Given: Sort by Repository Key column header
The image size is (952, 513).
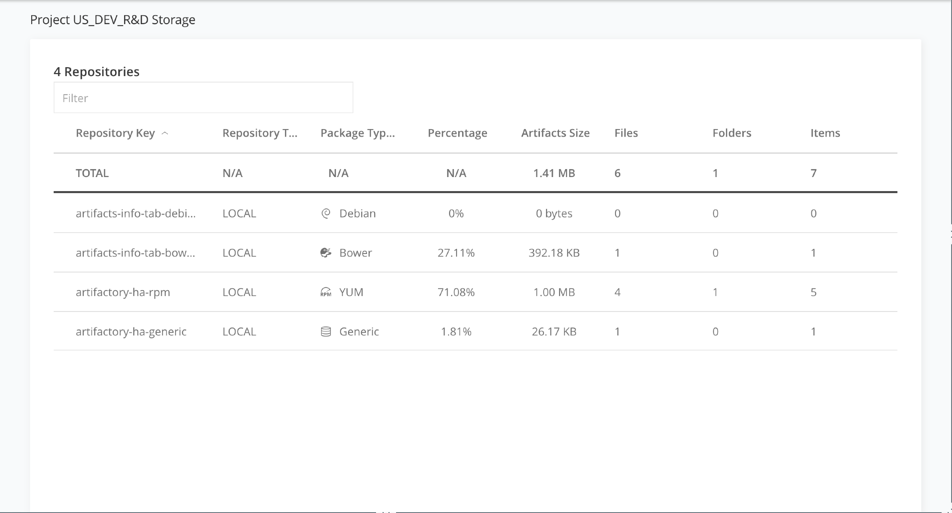Looking at the screenshot, I should [x=115, y=133].
